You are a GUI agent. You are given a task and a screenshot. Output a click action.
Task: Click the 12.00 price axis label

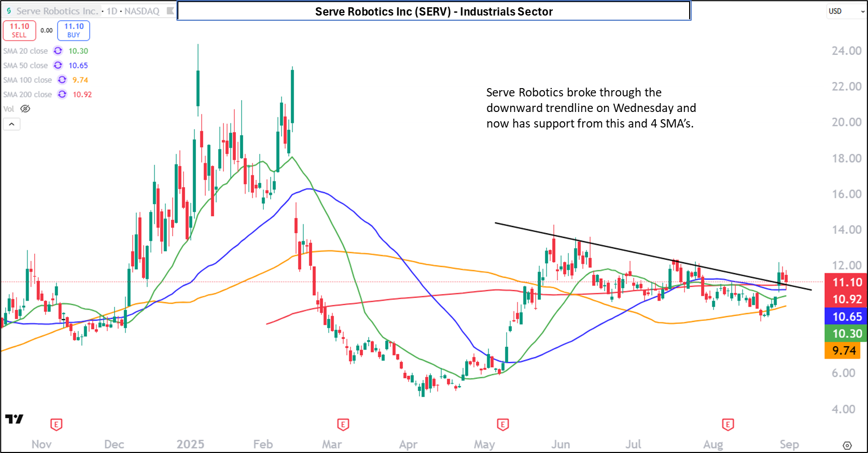click(846, 265)
